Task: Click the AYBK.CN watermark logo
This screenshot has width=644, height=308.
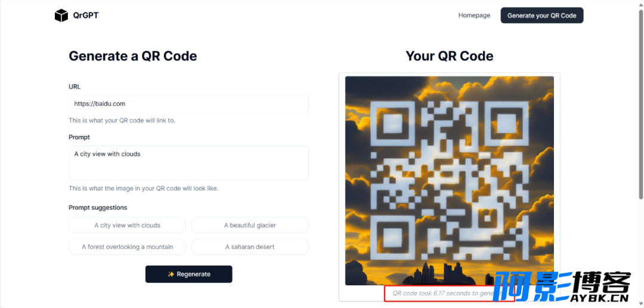Action: 562,288
